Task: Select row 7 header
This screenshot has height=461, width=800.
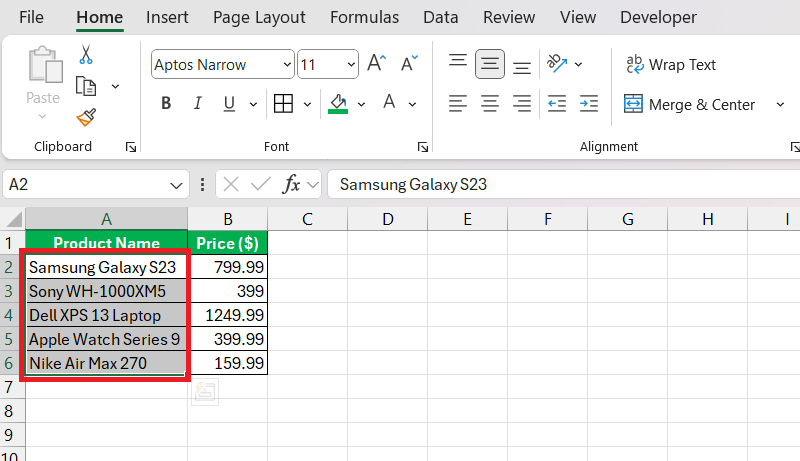Action: click(12, 387)
